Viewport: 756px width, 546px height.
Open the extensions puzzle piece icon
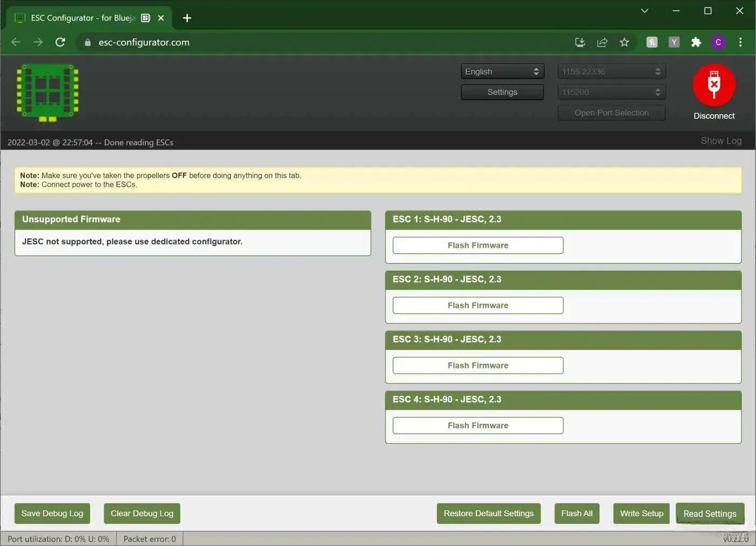point(696,42)
